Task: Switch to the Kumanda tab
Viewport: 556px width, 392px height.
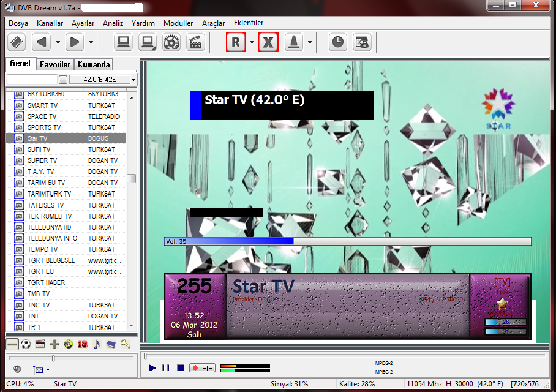Action: 94,64
